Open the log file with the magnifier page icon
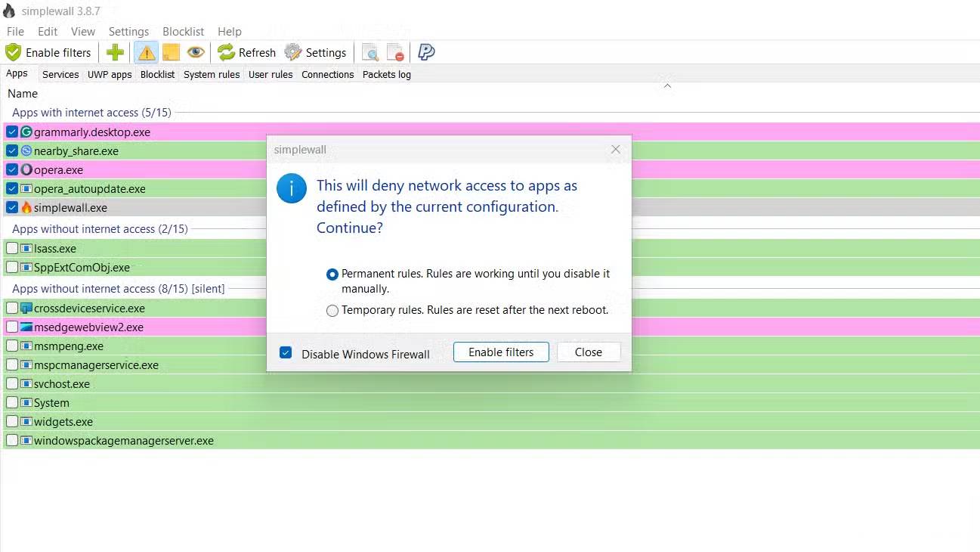The height and width of the screenshot is (552, 980). pyautogui.click(x=370, y=52)
